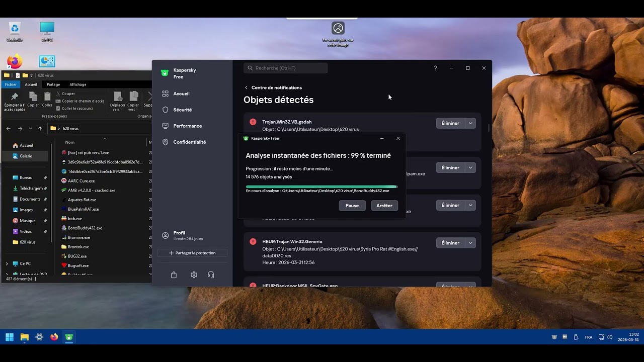Image resolution: width=644 pixels, height=362 pixels.
Task: Click Épingler à l'accès rapide in Explorer
Action: pyautogui.click(x=14, y=102)
